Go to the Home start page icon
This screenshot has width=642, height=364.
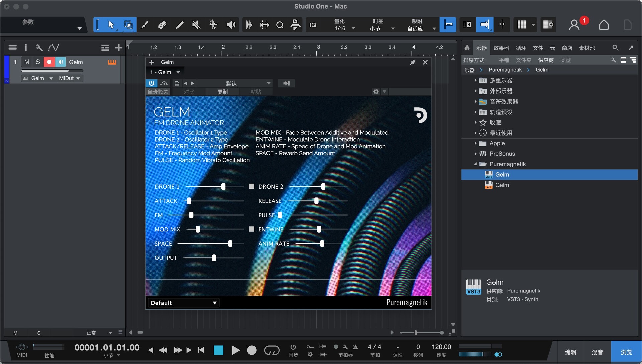(x=604, y=25)
